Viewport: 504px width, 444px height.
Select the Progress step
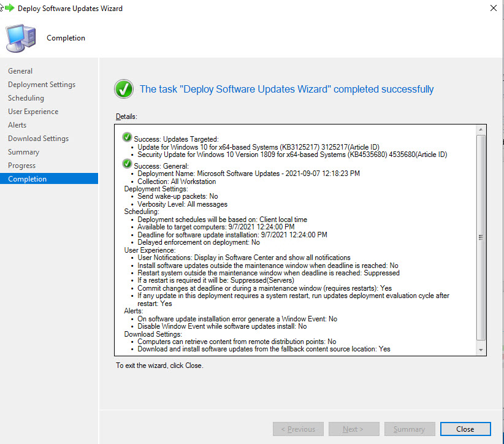click(x=21, y=166)
